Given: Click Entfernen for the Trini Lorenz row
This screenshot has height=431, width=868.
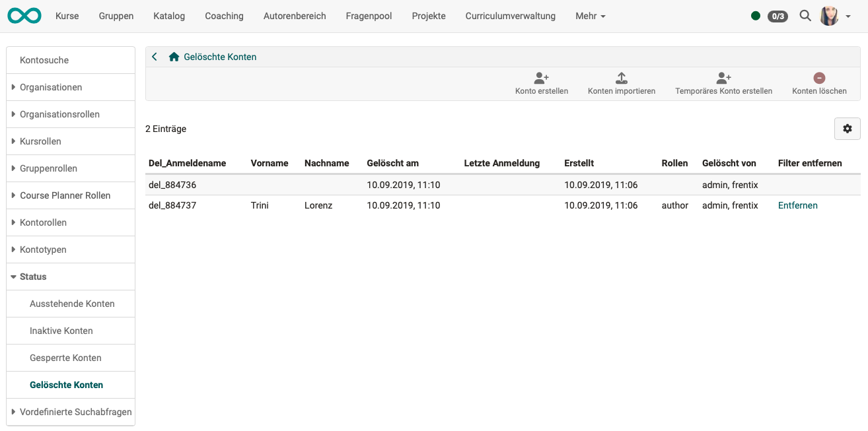Looking at the screenshot, I should [797, 205].
